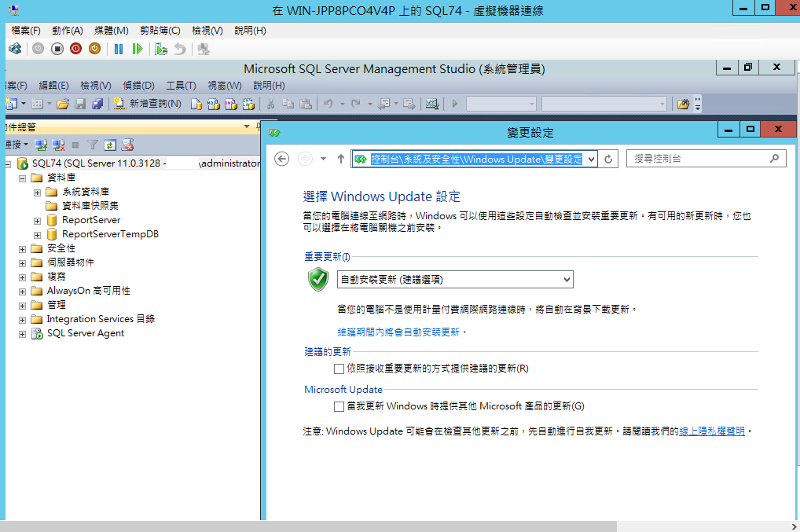Open the 自動安裝更新 (建議選項) dropdown
The image size is (800, 532).
[x=455, y=280]
